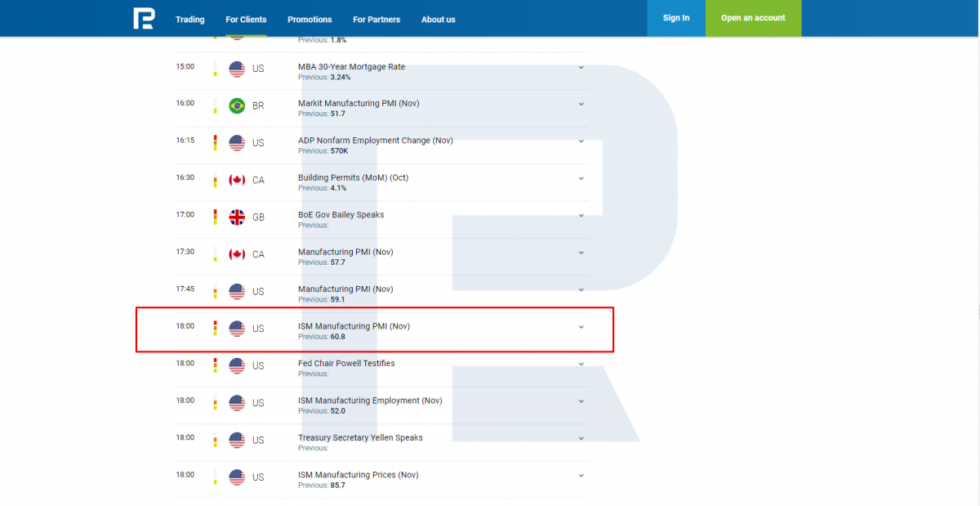The width and height of the screenshot is (980, 506).
Task: Expand the BoE Gov Bailey Speaks entry
Action: coord(581,216)
